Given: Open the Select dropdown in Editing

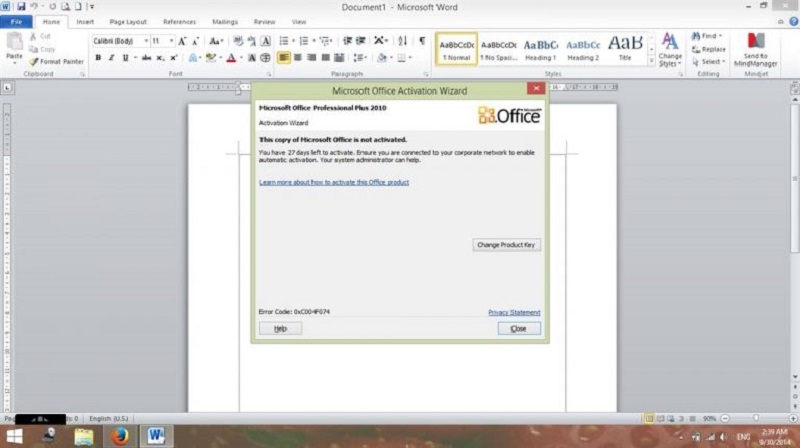Looking at the screenshot, I should point(709,62).
